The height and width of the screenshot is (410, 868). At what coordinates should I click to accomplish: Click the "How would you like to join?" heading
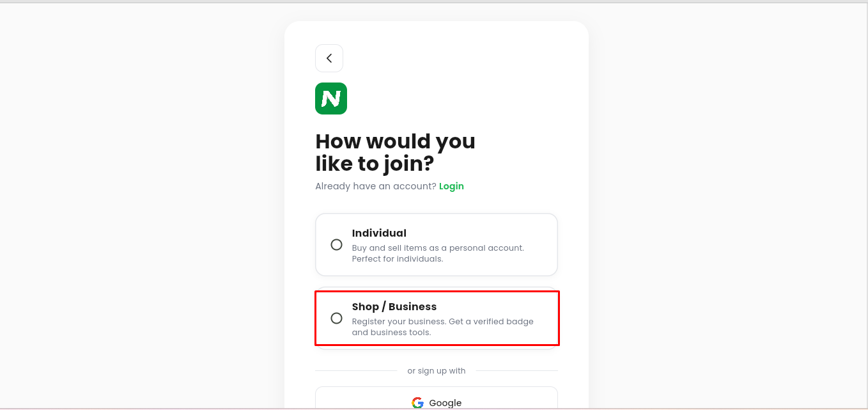point(396,152)
